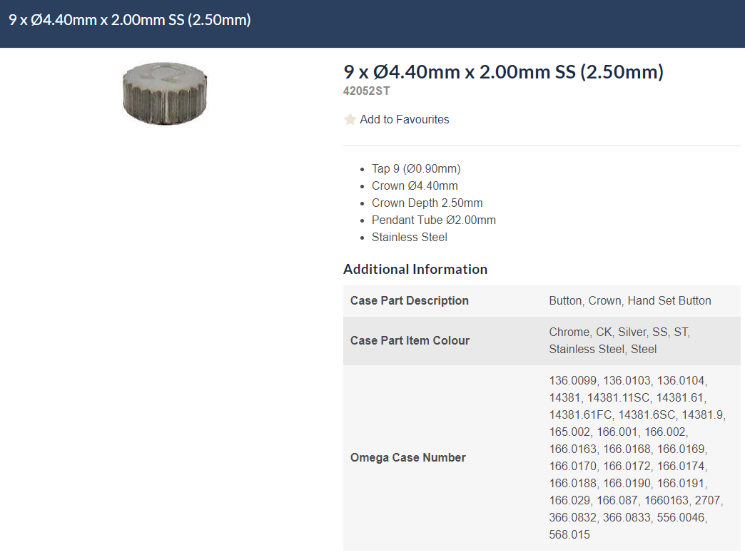Click the Omega Case Number row label
This screenshot has width=745, height=560.
coord(407,458)
